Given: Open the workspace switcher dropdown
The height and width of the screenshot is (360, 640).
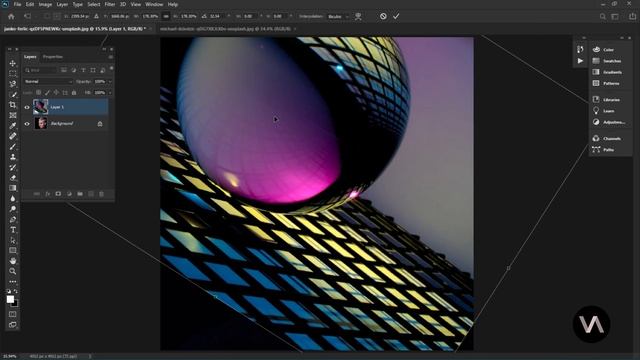Looking at the screenshot, I should [615, 16].
